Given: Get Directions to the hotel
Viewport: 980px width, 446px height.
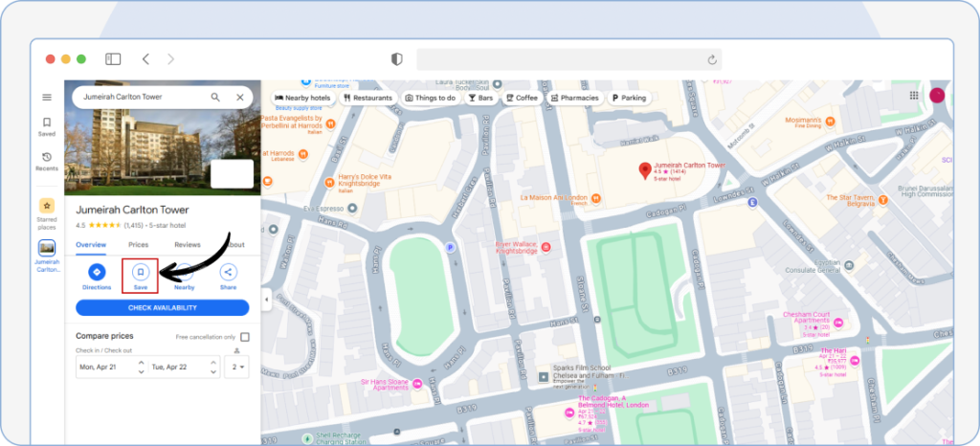Looking at the screenshot, I should [x=97, y=278].
